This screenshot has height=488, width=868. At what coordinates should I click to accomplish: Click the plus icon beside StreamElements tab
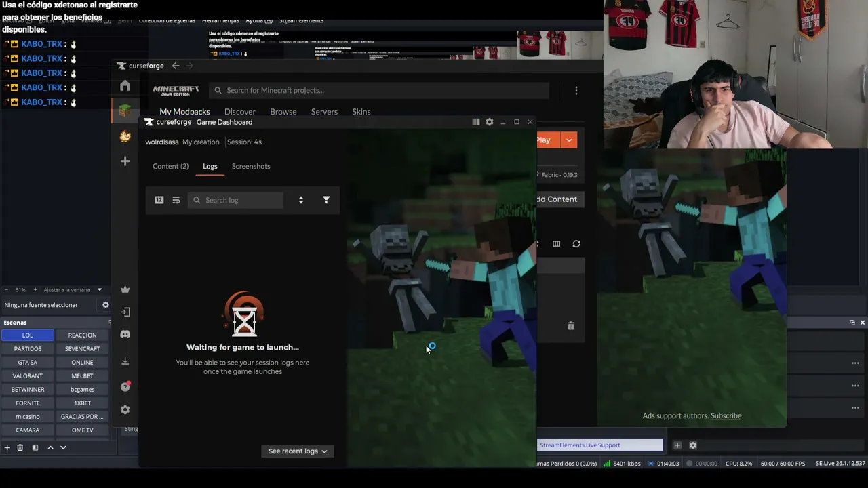point(677,445)
